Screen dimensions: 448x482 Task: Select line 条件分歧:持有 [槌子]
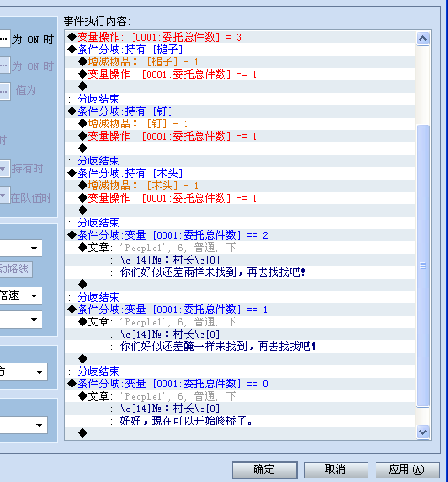pyautogui.click(x=240, y=50)
